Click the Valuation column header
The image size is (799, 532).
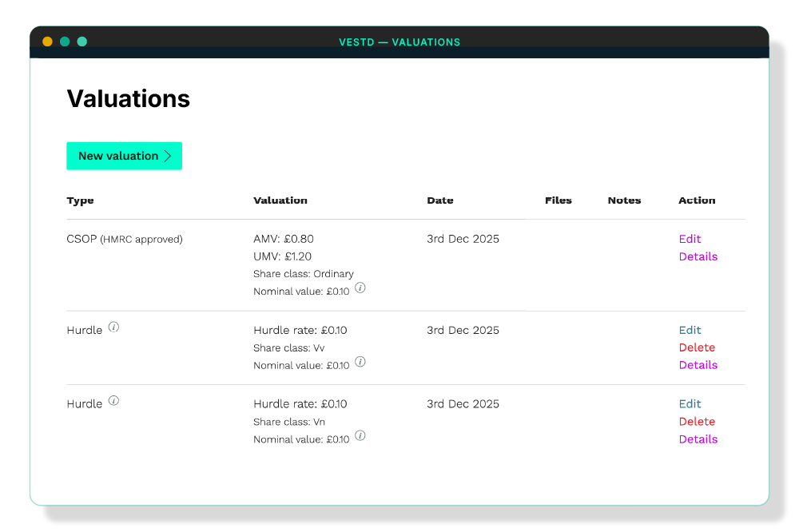(280, 200)
